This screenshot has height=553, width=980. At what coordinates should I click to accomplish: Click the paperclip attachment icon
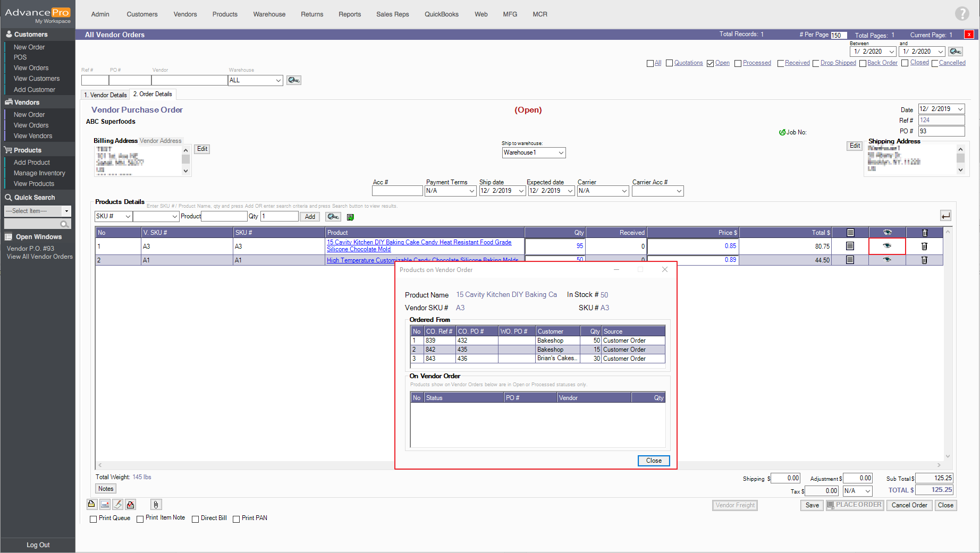[156, 505]
